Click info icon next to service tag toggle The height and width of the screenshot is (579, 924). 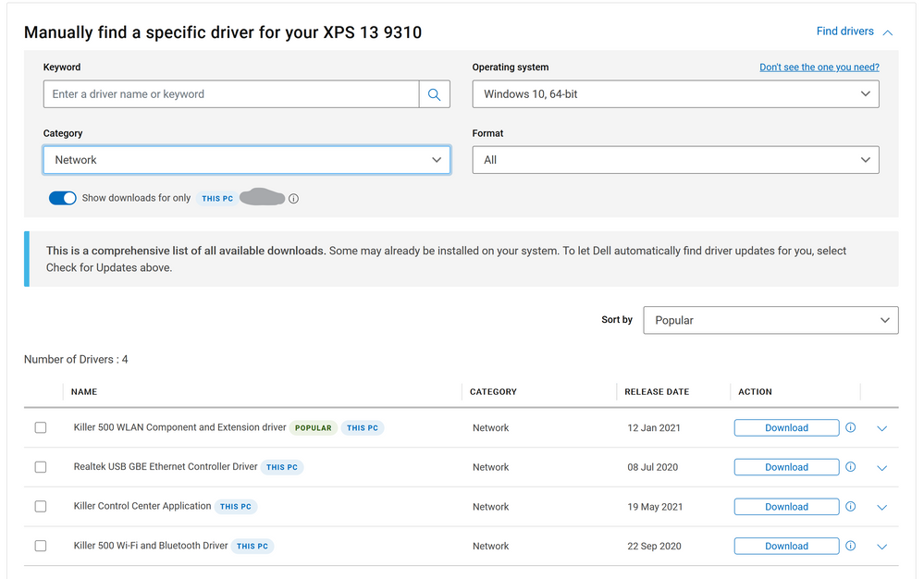(293, 199)
